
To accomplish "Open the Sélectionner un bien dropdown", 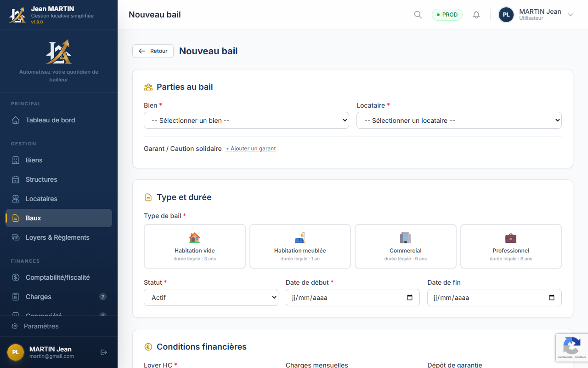I will pos(246,120).
